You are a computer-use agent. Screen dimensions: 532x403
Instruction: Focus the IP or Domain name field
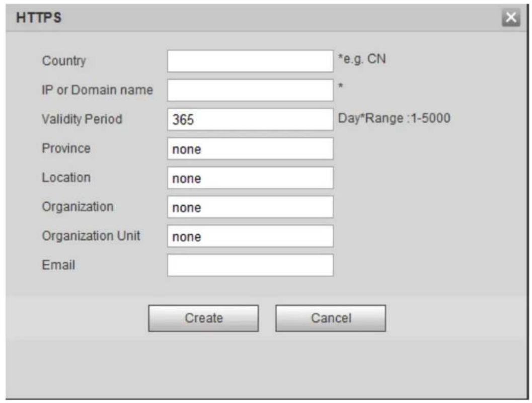[x=250, y=90]
